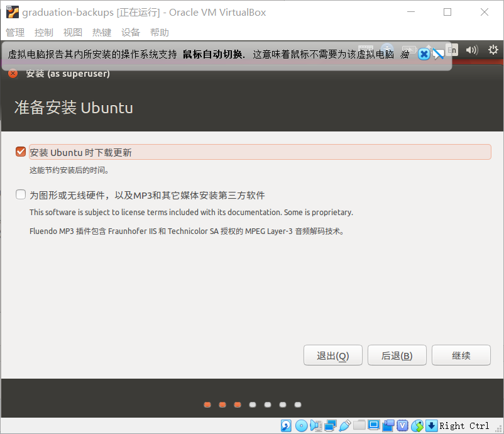Click the network adapters status icon

pos(331,426)
